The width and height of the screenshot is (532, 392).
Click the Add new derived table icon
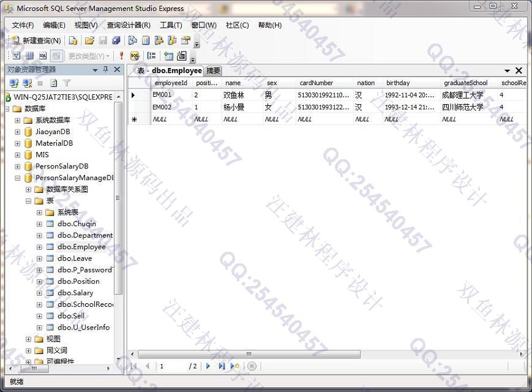click(x=182, y=56)
